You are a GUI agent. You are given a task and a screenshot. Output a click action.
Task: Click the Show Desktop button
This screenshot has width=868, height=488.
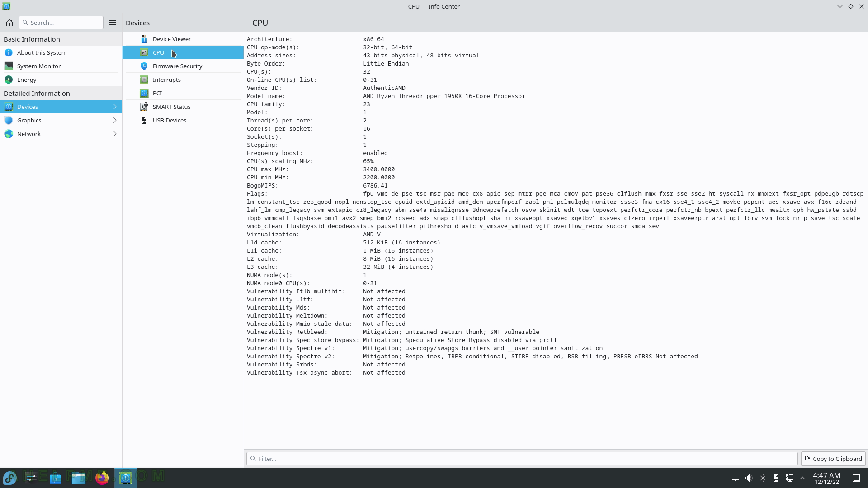pos(856,478)
